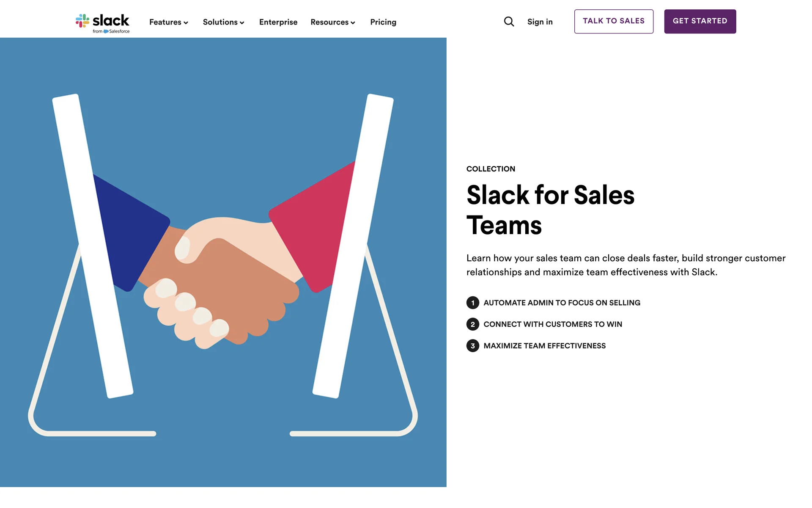Open search with the magnifying glass icon

pos(509,22)
